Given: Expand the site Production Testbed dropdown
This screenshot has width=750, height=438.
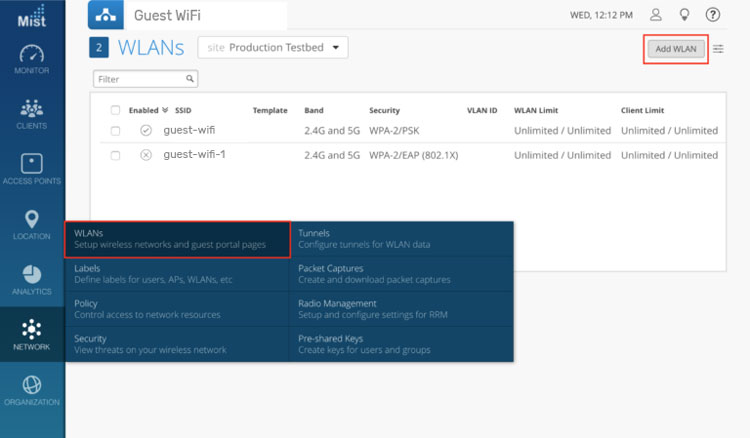Looking at the screenshot, I should coord(272,47).
